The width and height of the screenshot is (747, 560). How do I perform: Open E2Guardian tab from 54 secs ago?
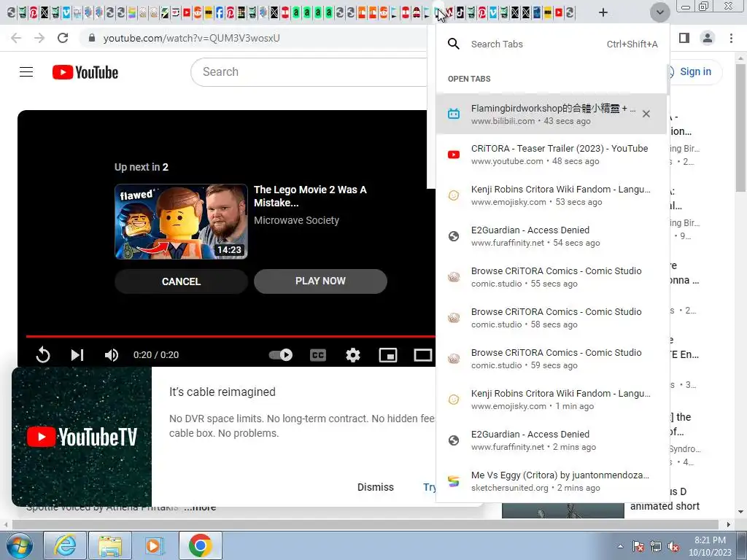[551, 236]
